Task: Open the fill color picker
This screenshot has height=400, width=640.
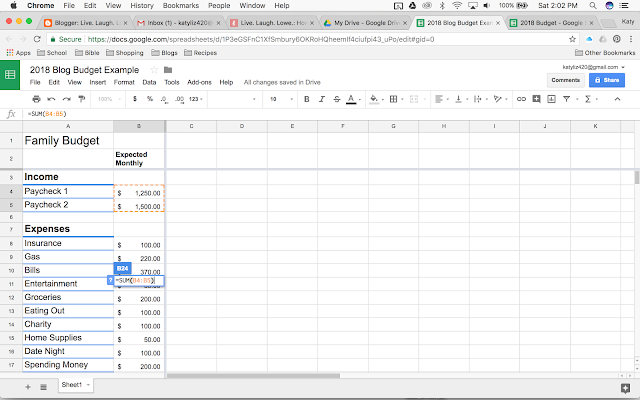Action: pos(374,99)
